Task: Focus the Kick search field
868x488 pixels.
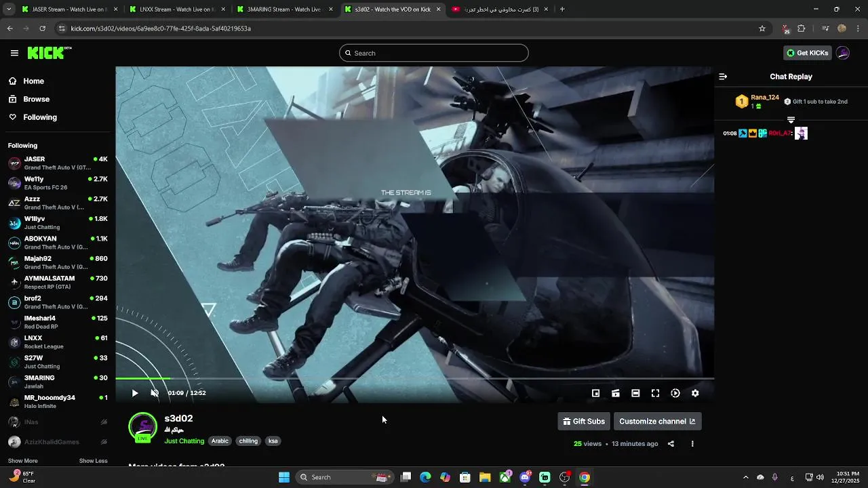Action: 434,53
